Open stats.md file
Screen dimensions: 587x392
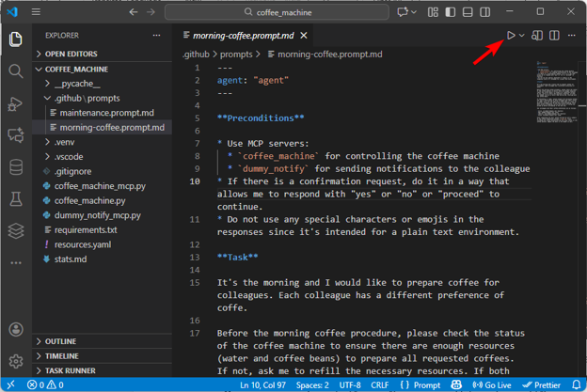point(102,259)
